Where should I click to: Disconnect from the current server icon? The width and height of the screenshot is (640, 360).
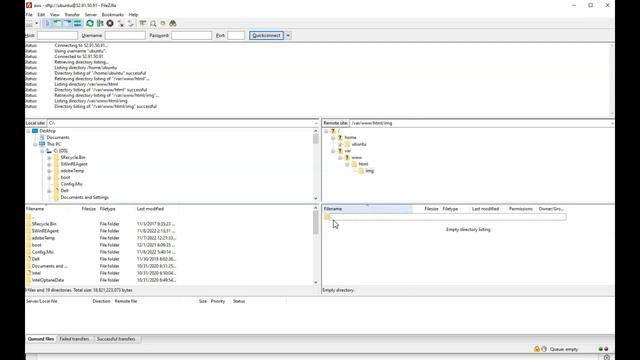coord(120,24)
